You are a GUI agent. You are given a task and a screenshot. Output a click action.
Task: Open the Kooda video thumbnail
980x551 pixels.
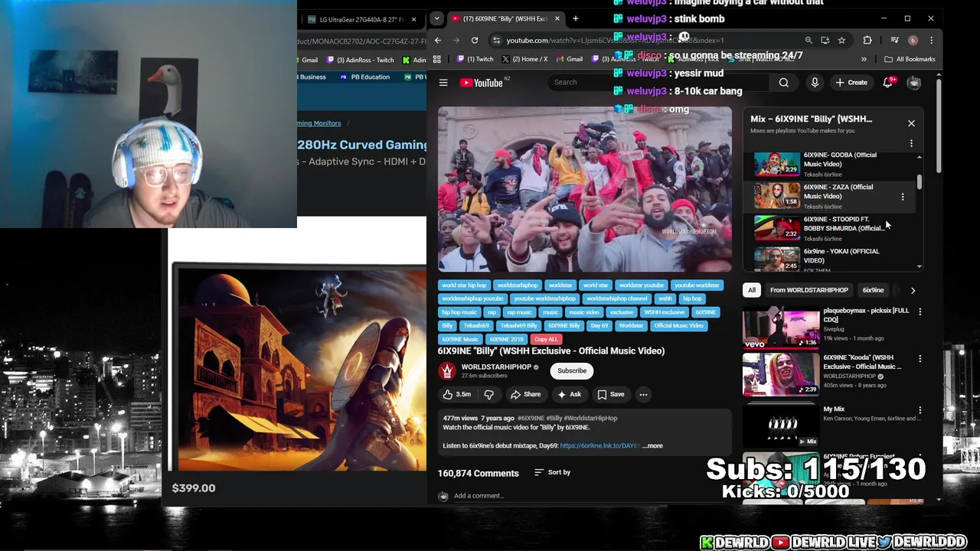click(781, 374)
